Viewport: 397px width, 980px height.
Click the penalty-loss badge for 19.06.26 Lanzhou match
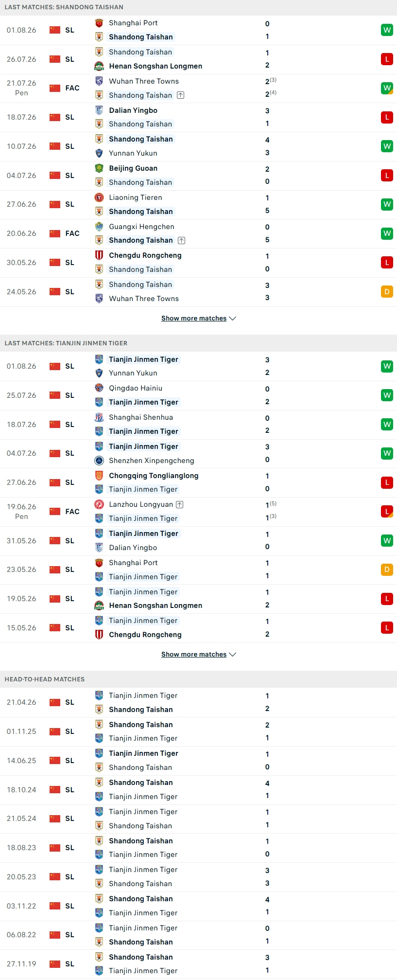[387, 512]
